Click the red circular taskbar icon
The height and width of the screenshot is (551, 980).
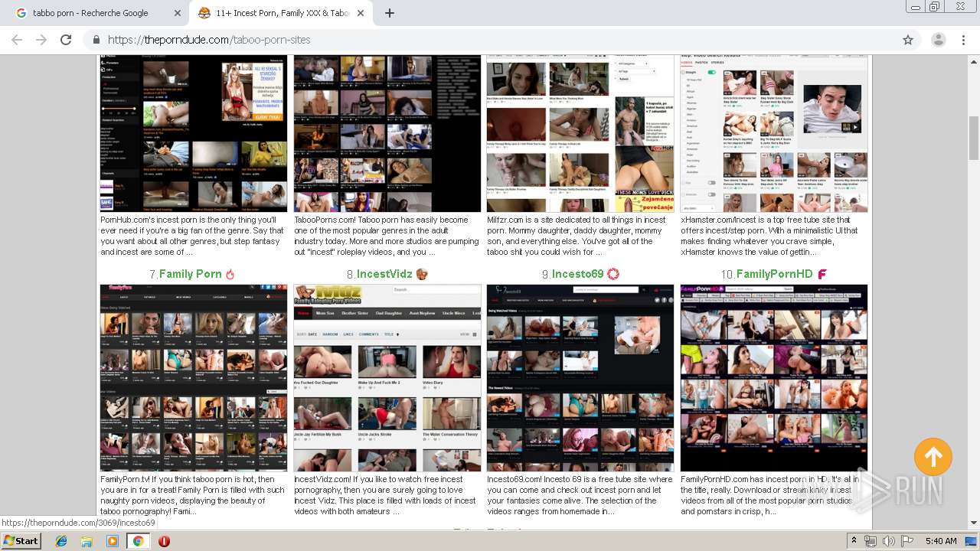click(x=164, y=541)
